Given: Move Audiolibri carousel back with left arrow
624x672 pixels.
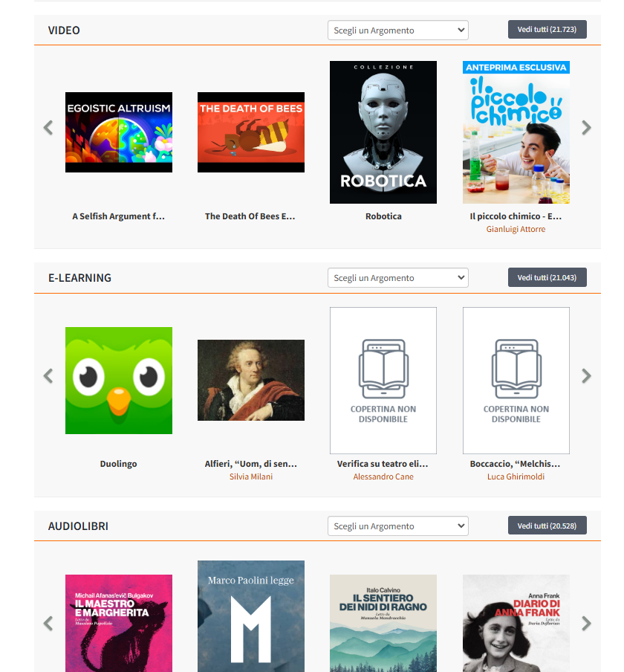Looking at the screenshot, I should pyautogui.click(x=48, y=623).
